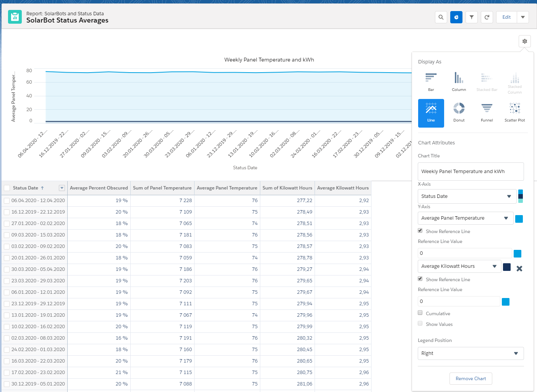Enable the Cumulative checkbox

click(420, 313)
